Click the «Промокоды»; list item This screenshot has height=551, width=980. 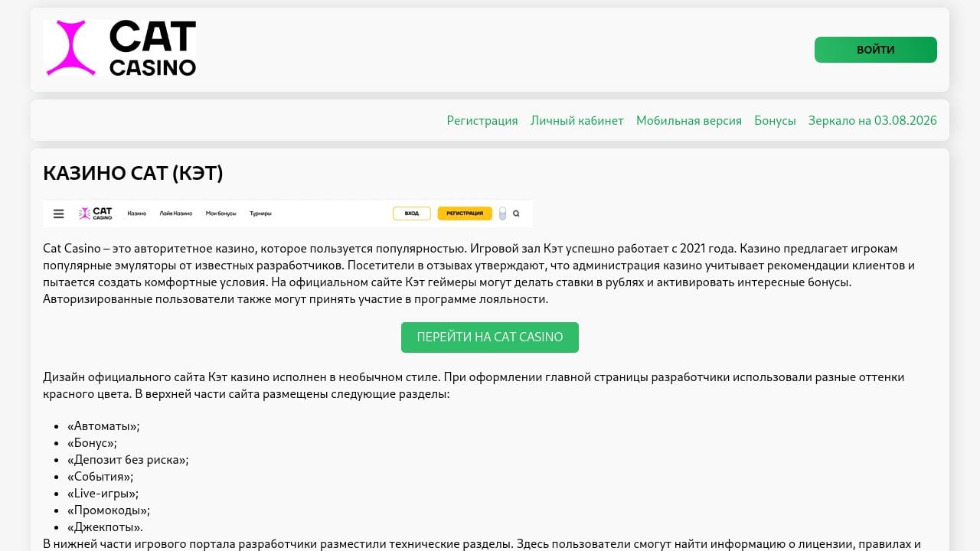[x=109, y=510]
